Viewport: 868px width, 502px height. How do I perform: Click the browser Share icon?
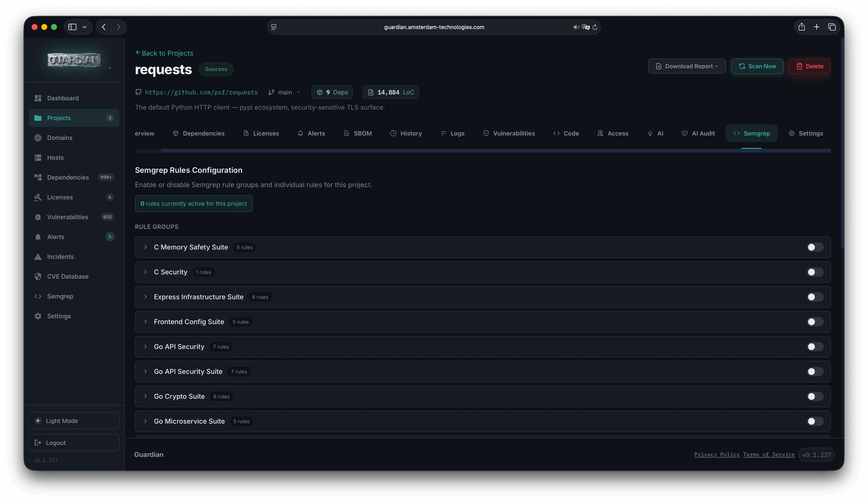click(x=801, y=27)
